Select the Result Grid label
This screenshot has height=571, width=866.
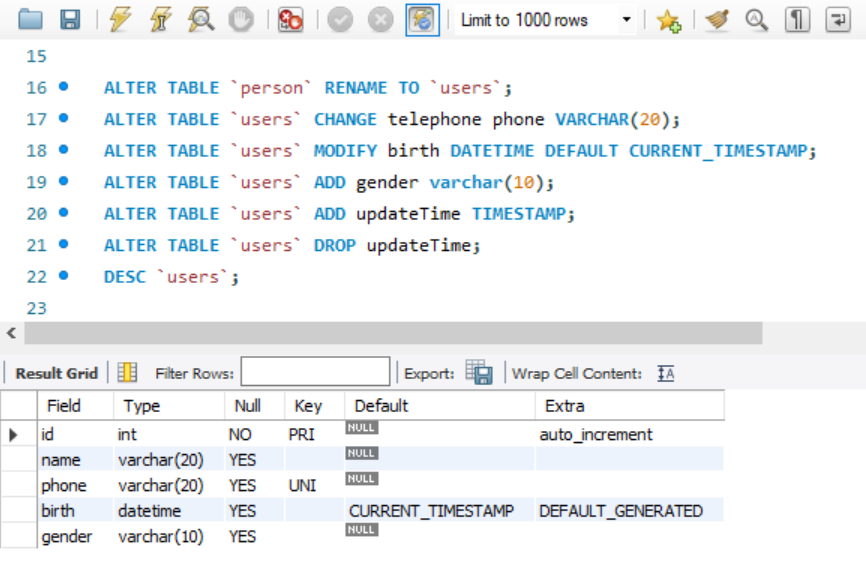(56, 373)
